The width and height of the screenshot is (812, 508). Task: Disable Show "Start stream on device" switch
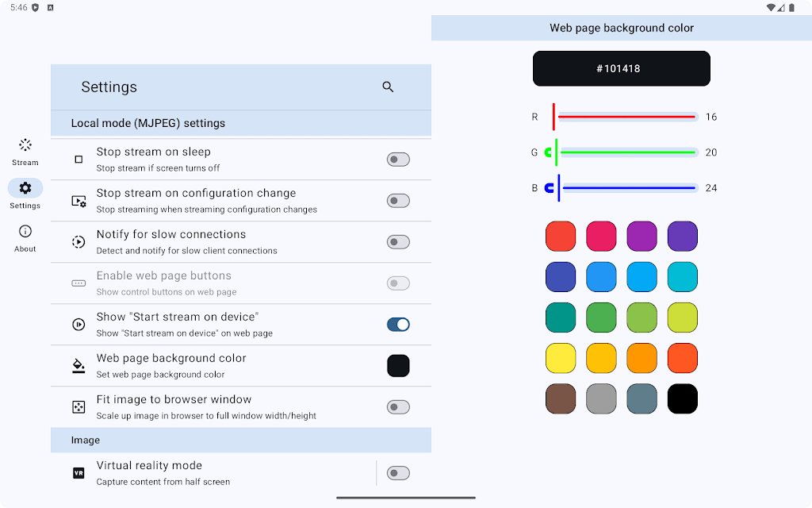point(398,325)
